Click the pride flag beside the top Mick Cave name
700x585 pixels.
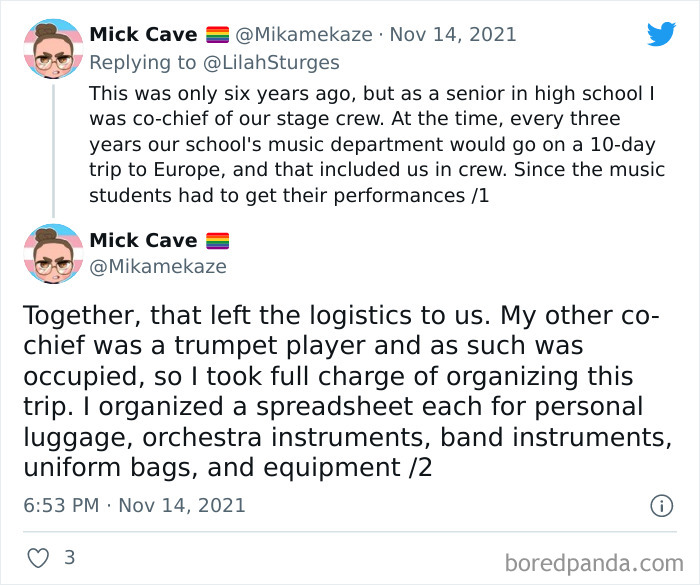[217, 35]
